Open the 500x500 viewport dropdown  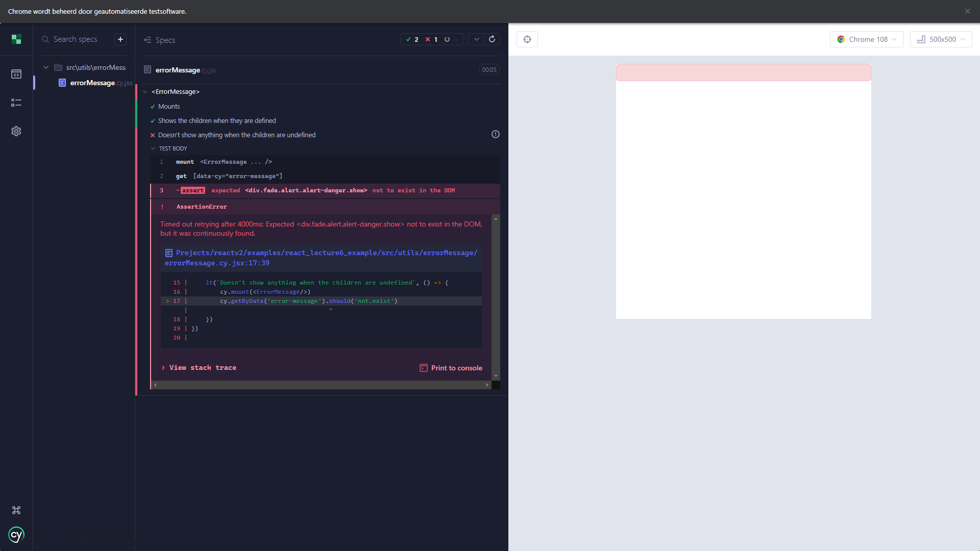pyautogui.click(x=941, y=39)
